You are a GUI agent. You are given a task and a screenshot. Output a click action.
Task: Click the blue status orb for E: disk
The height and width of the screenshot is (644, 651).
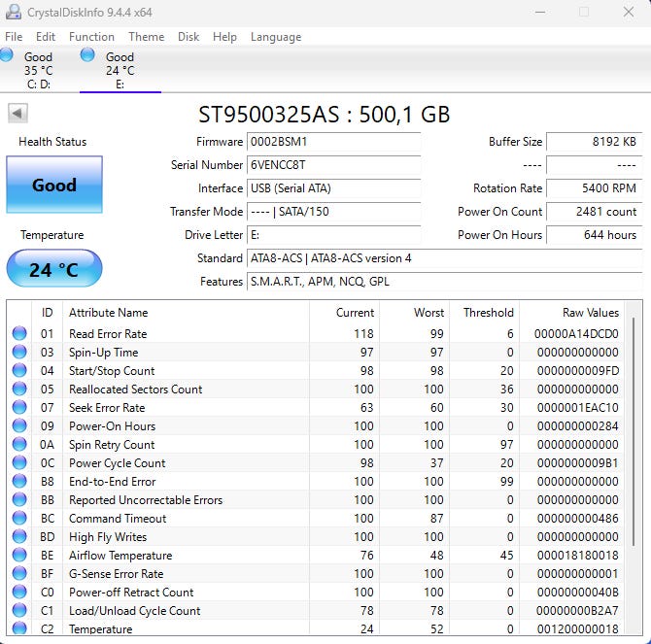87,54
